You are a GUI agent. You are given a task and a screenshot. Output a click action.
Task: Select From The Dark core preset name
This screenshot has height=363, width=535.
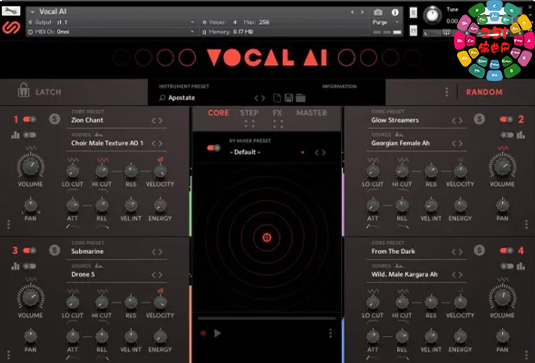click(393, 251)
